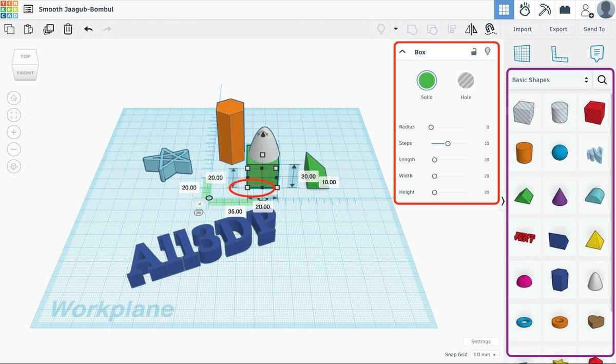Pick the purple Cone shape

click(x=560, y=196)
